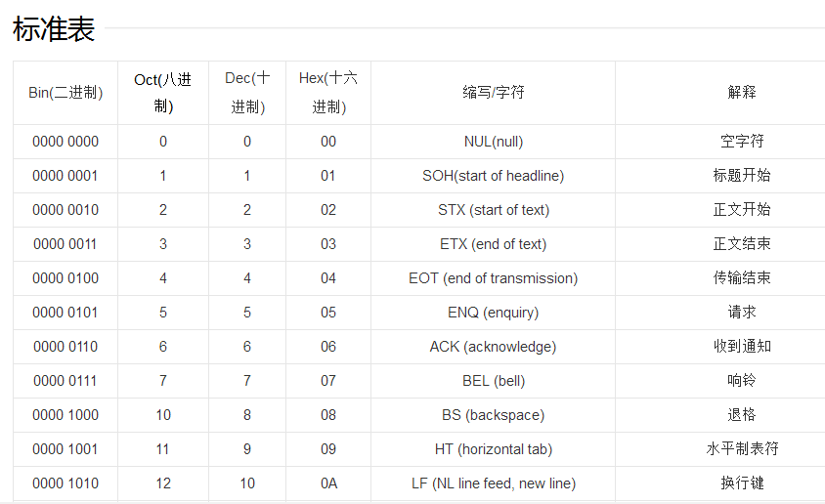Select the Oct(八进制) column header
This screenshot has width=825, height=504.
(x=163, y=93)
